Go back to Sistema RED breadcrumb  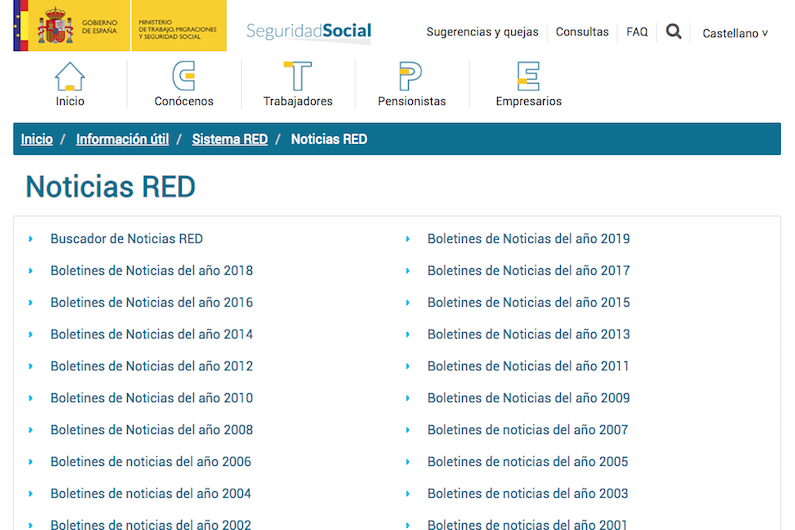tap(229, 139)
